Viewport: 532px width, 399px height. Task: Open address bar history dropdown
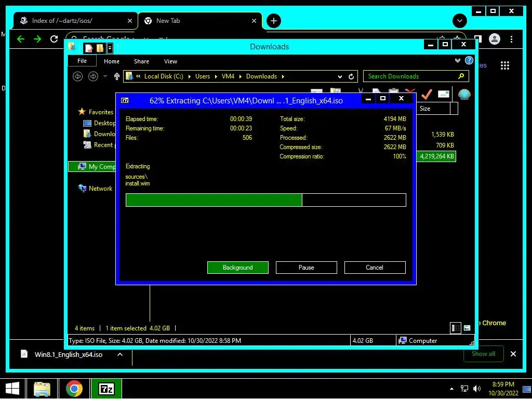340,77
